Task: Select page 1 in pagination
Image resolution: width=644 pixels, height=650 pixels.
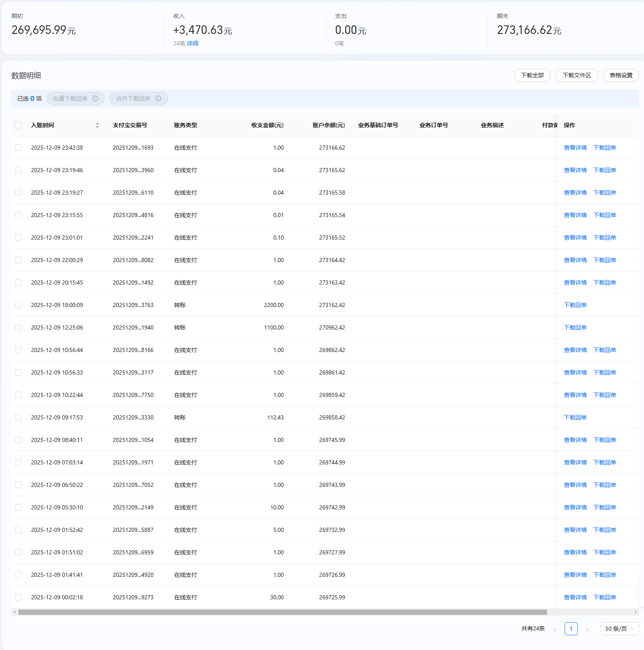Action: pyautogui.click(x=571, y=629)
